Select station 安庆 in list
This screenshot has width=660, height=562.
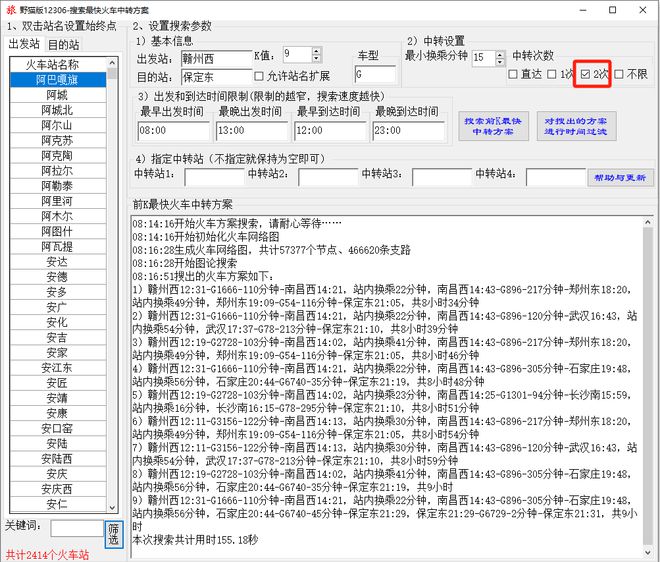coord(57,474)
